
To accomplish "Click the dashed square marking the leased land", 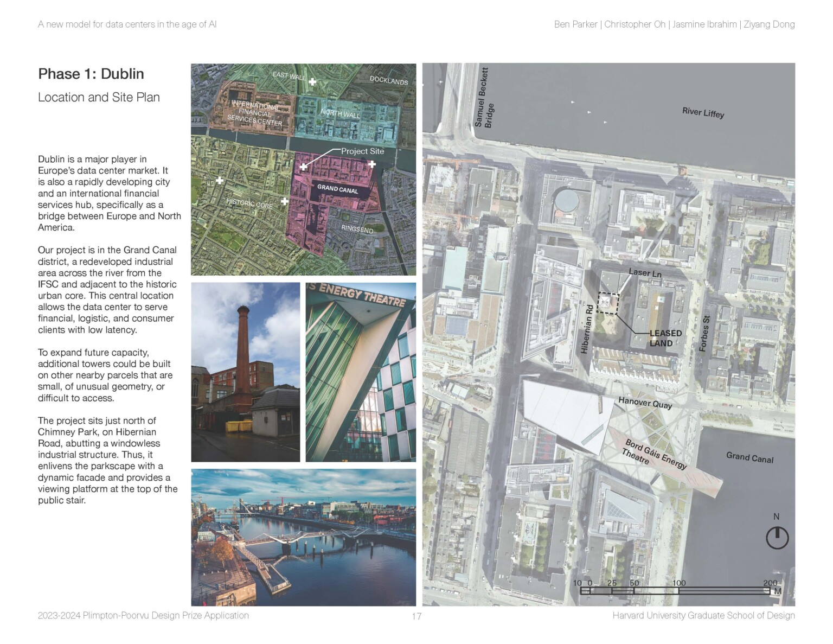I will point(607,303).
